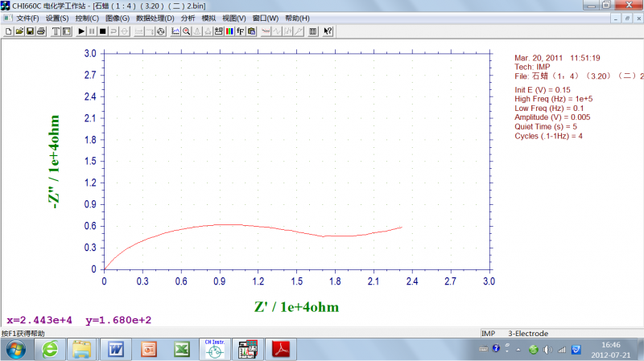
Task: Click the 'Quiet Time (s) = 5' text
Action: click(x=546, y=127)
